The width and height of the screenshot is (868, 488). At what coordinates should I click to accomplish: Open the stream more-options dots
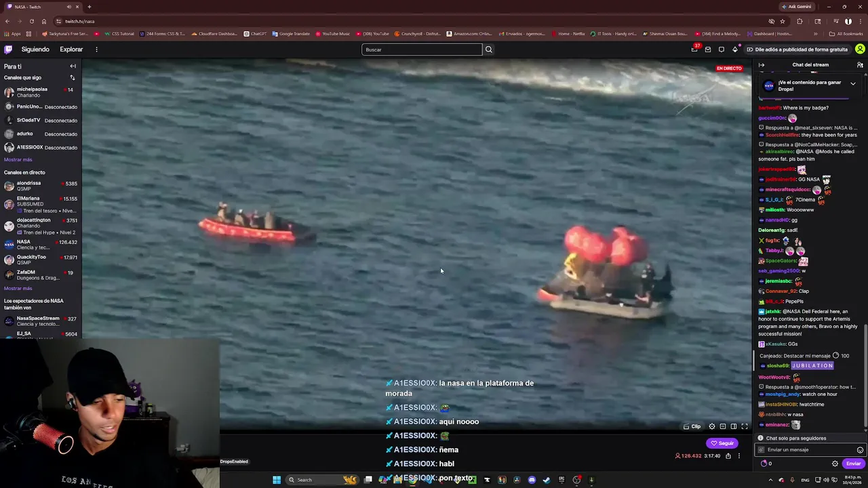[x=739, y=456]
